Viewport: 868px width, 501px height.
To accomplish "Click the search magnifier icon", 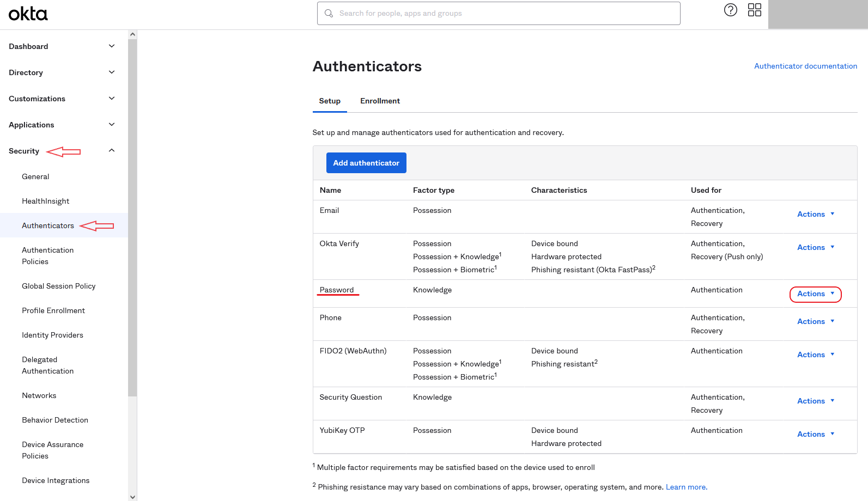I will click(329, 13).
